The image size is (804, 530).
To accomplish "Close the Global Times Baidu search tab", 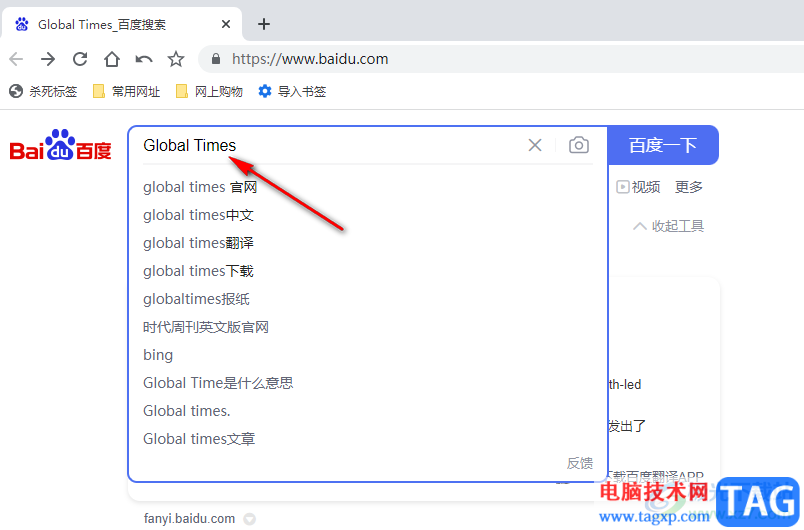I will click(x=226, y=24).
